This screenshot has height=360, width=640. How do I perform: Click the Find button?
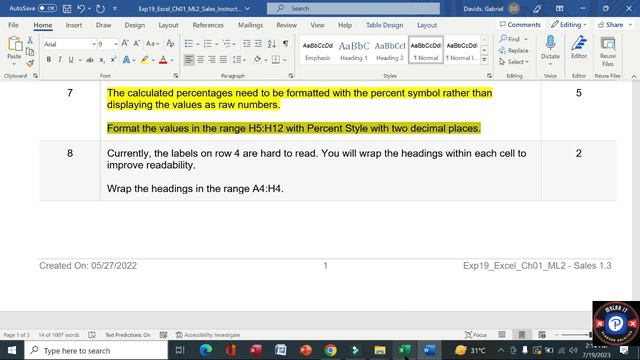click(x=510, y=39)
